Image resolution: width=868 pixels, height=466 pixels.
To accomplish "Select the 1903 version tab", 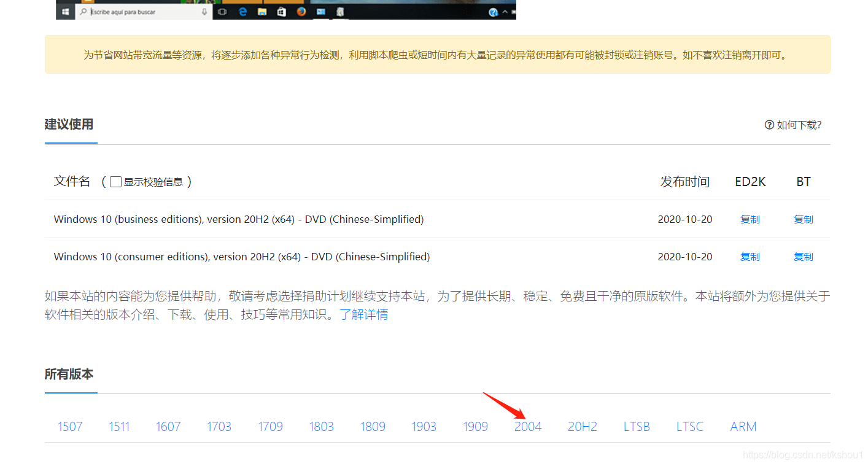I will point(424,427).
